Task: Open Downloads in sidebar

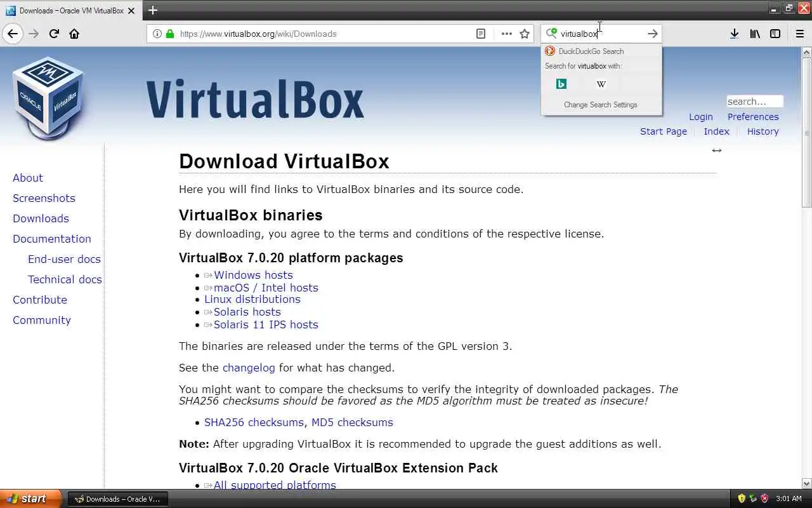Action: click(41, 218)
